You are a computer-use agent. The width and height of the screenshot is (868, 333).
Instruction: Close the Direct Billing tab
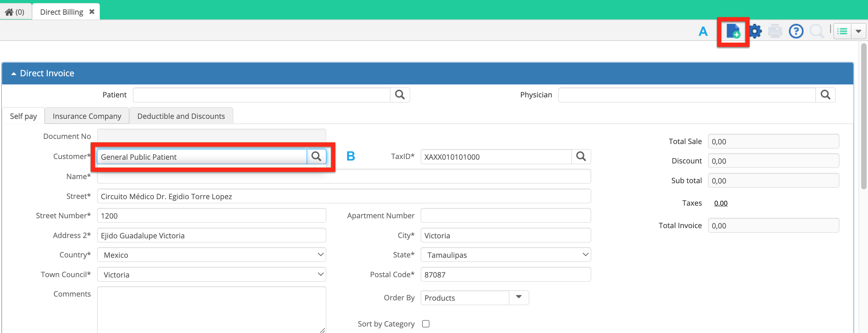[x=92, y=12]
